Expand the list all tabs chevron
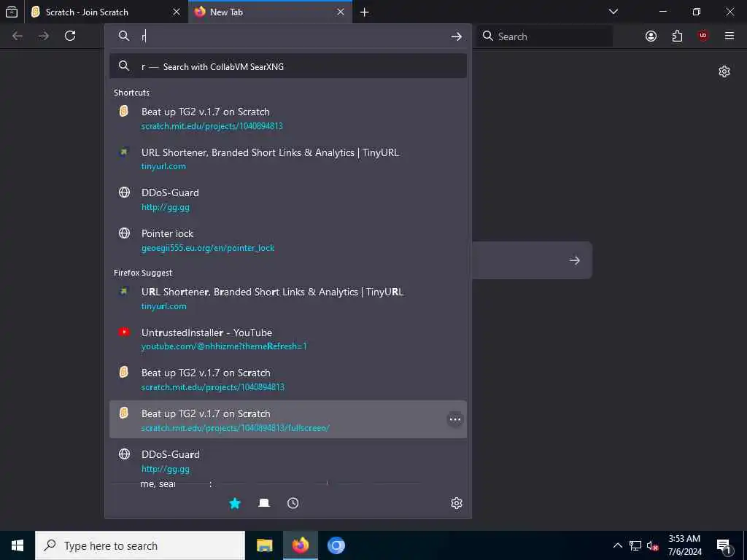The image size is (747, 560). pyautogui.click(x=614, y=12)
